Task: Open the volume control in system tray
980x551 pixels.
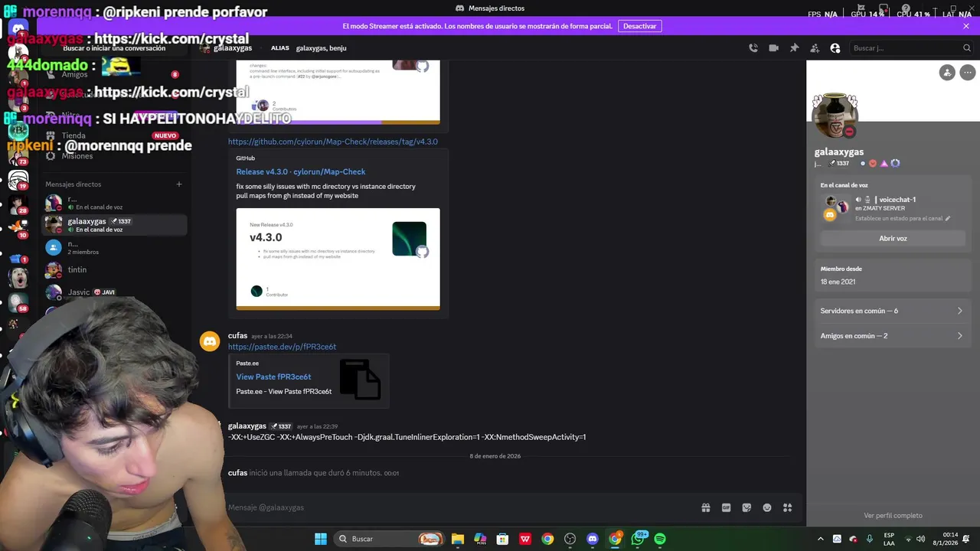Action: click(x=921, y=539)
